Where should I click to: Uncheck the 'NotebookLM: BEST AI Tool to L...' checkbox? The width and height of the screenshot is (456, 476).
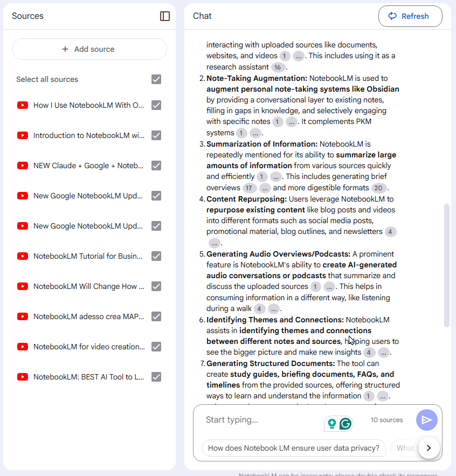(156, 377)
